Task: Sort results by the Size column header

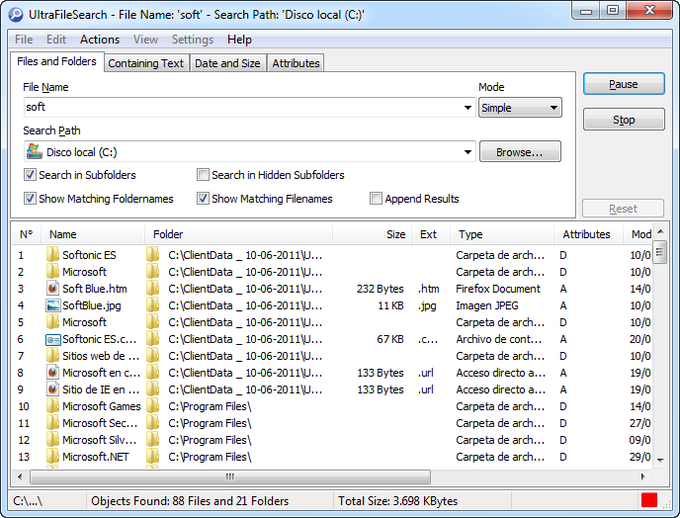Action: (x=372, y=234)
